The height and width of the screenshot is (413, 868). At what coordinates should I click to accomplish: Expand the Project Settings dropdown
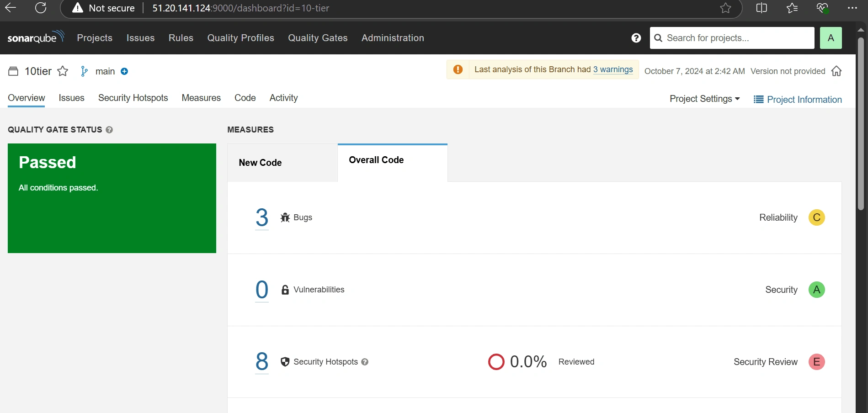tap(704, 99)
